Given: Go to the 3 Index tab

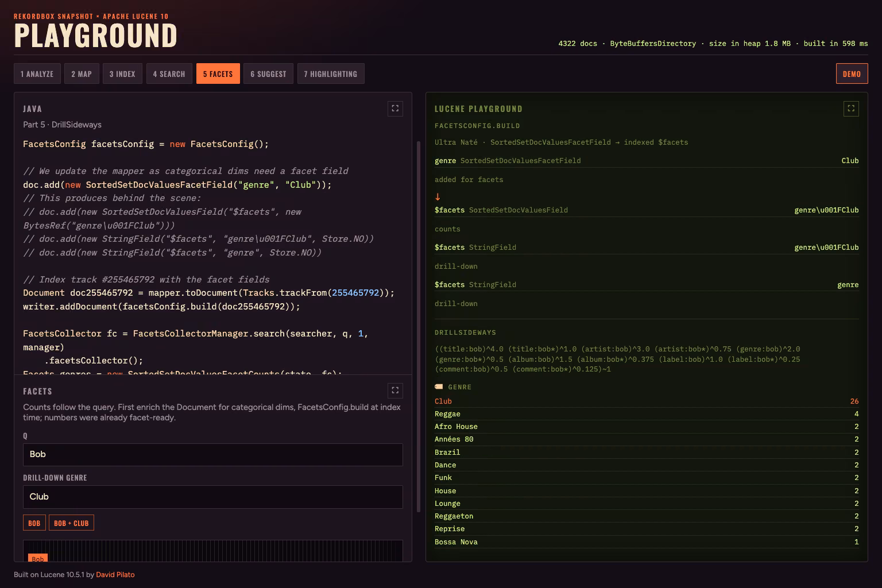Looking at the screenshot, I should 122,73.
